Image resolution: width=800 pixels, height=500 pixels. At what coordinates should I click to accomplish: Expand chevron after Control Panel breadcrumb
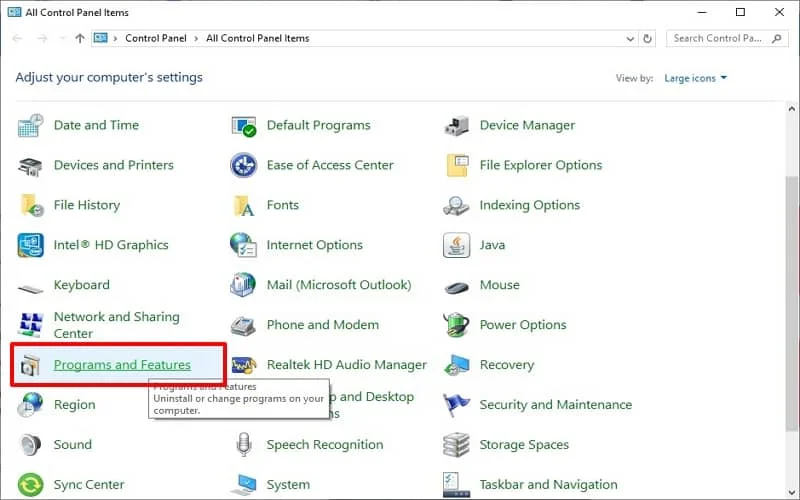(x=196, y=39)
